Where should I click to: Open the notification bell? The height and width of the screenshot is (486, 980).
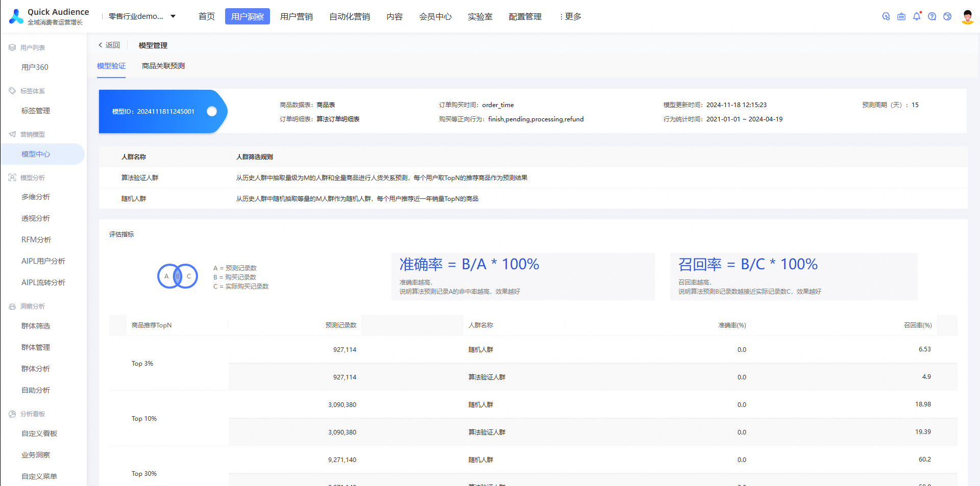pyautogui.click(x=917, y=16)
